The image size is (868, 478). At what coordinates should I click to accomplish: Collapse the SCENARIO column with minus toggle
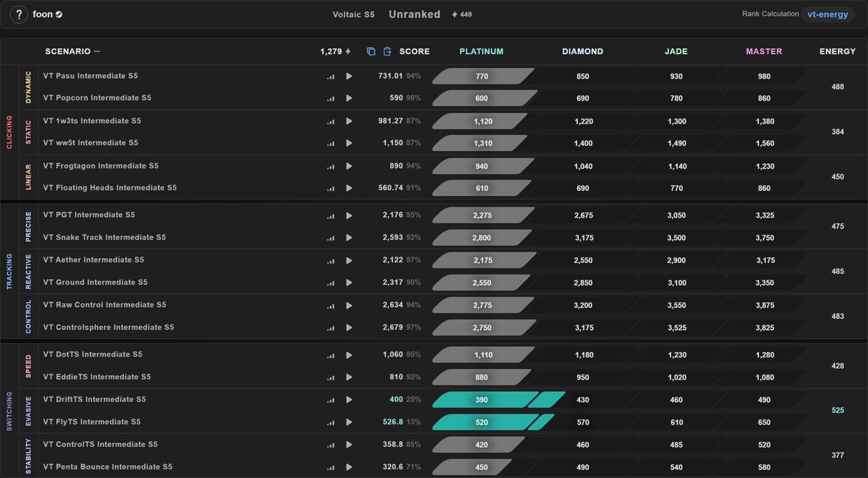97,51
